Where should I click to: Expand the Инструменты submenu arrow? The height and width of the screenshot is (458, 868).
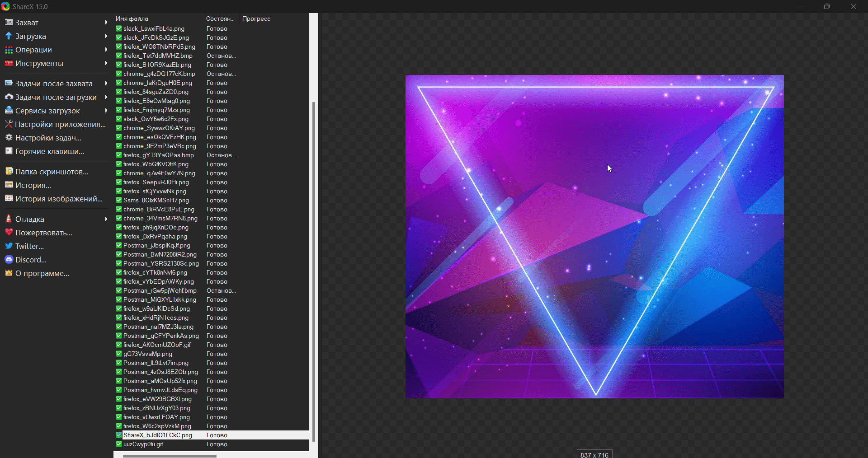(106, 63)
